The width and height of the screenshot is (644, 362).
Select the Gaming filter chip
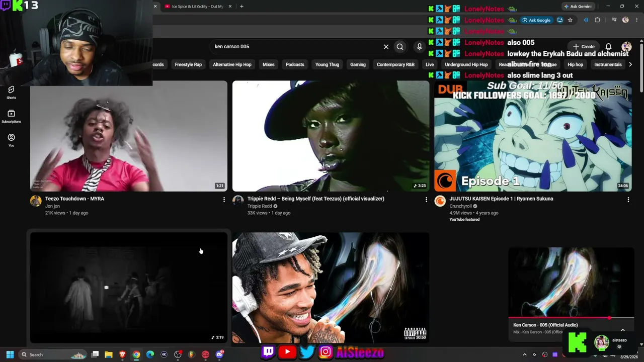point(358,64)
